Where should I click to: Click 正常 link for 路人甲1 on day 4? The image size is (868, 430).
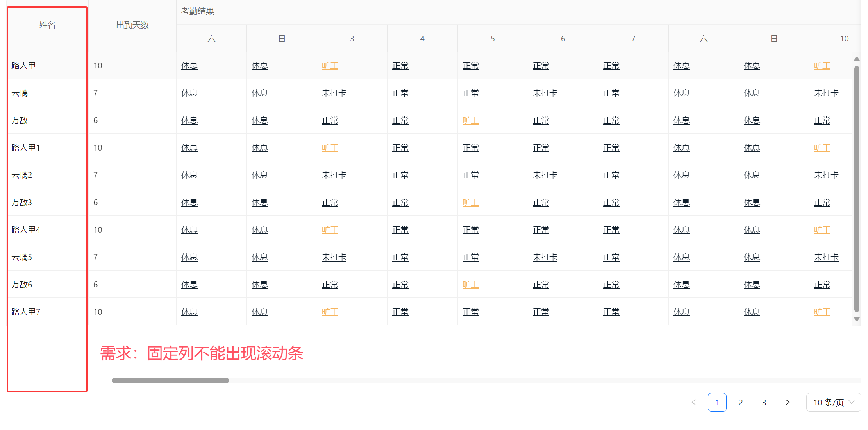point(400,148)
